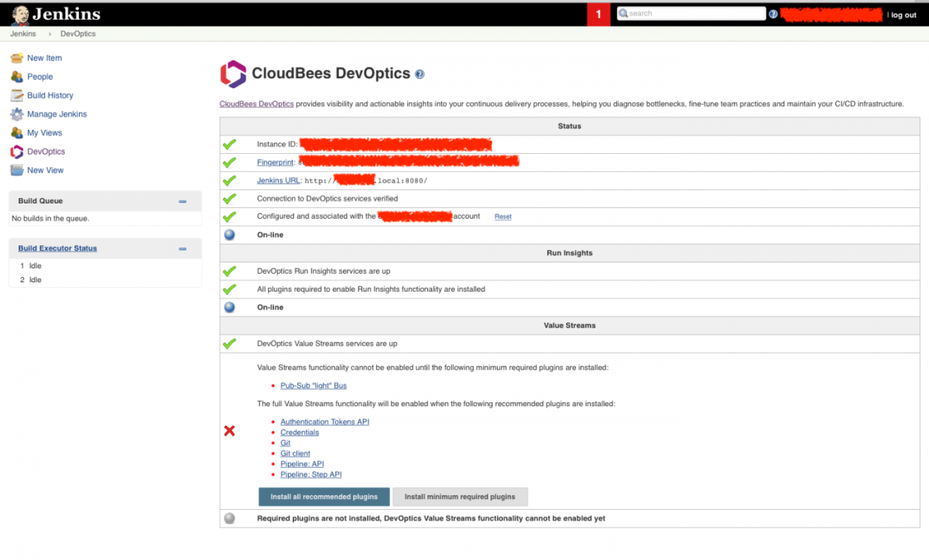Open the People sidebar link
The image size is (929, 560).
(40, 77)
